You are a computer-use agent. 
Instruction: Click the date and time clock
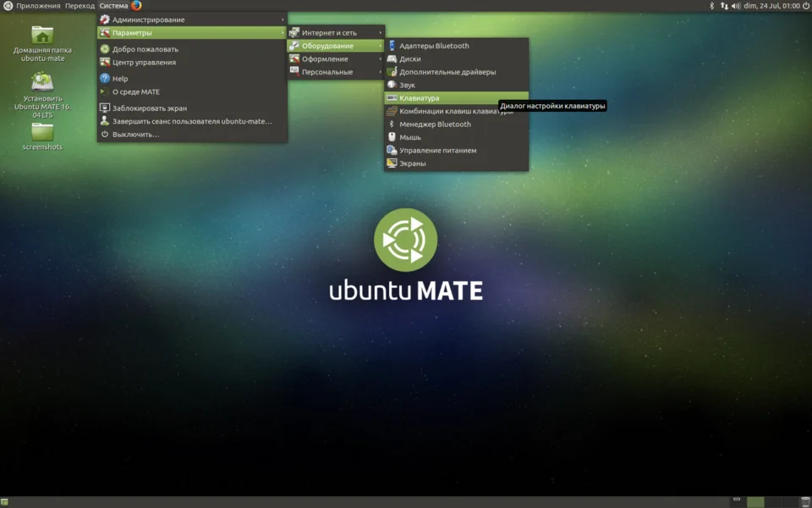[x=771, y=6]
